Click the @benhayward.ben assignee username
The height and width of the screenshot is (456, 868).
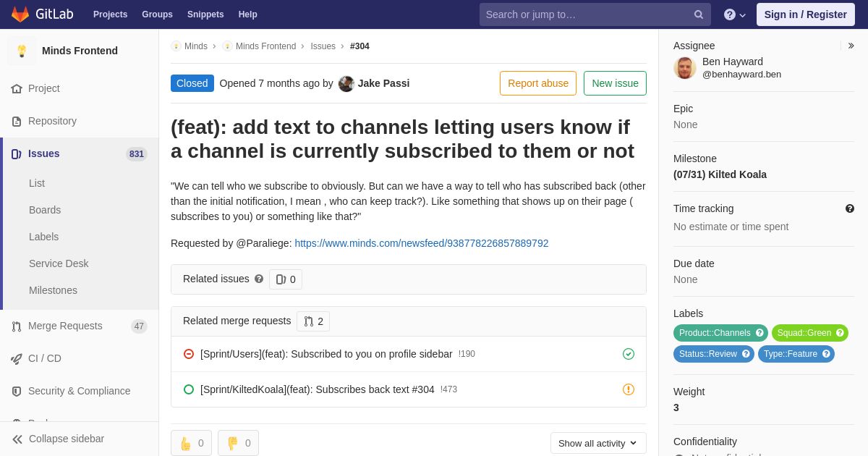click(741, 74)
